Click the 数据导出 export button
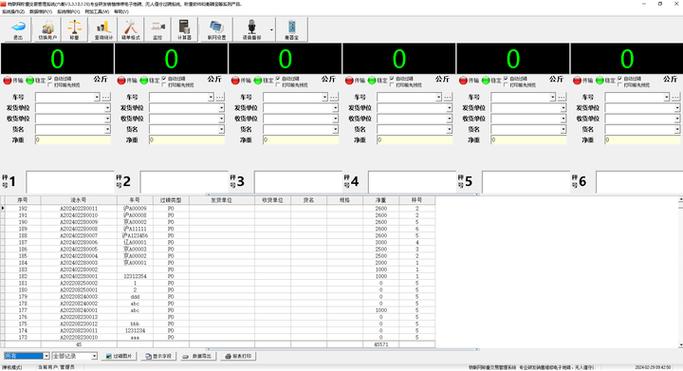Image resolution: width=683 pixels, height=371 pixels. click(198, 356)
